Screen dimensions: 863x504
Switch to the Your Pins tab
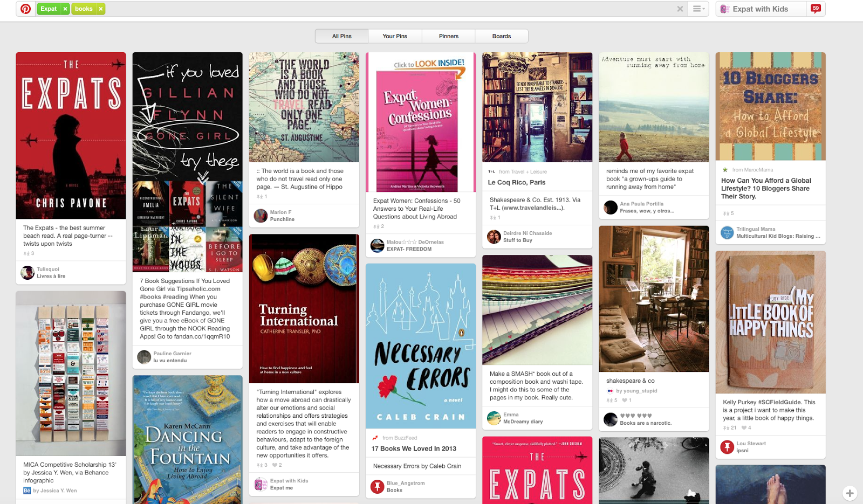[x=395, y=36]
